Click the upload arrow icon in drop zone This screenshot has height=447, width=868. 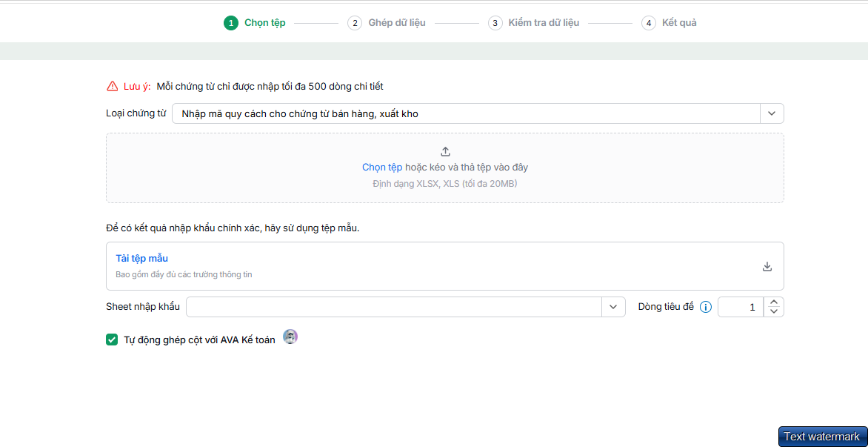tap(446, 151)
